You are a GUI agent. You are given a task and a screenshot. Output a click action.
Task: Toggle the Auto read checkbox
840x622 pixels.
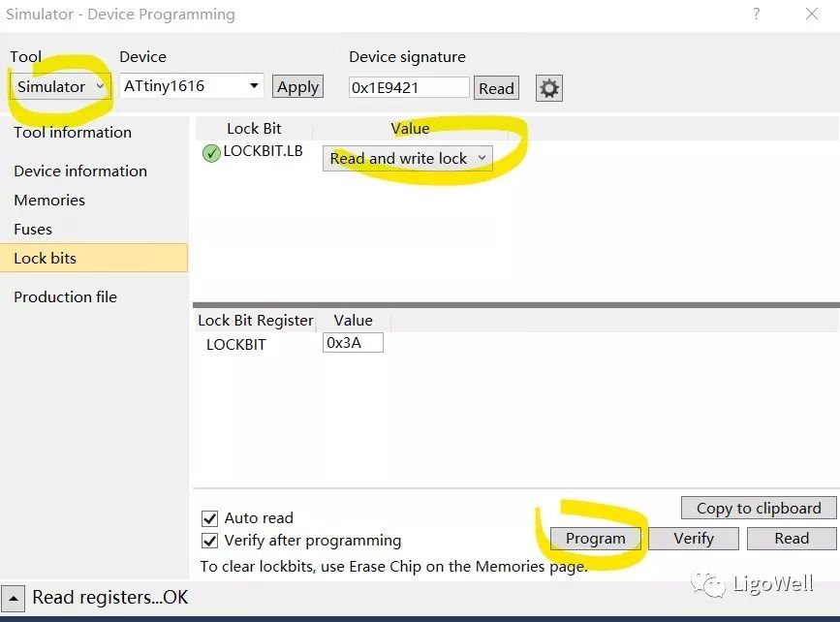[x=209, y=518]
